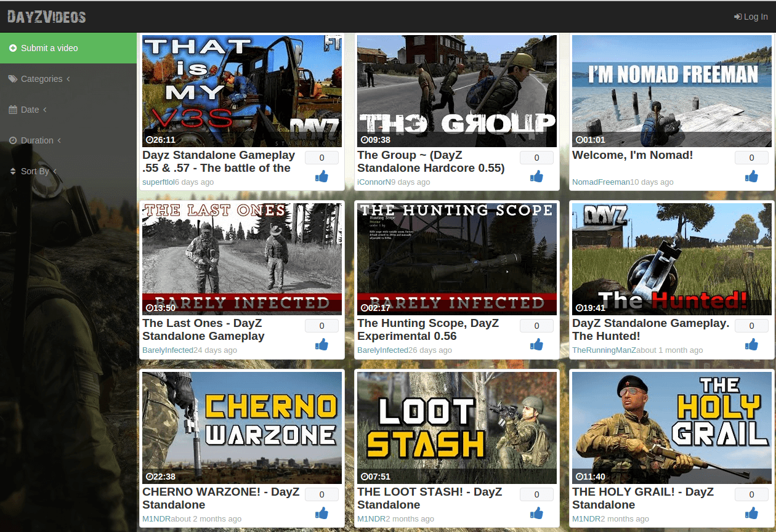Play the 'I'm Nomad Freeman' thumbnail
The image size is (776, 532).
[x=672, y=91]
